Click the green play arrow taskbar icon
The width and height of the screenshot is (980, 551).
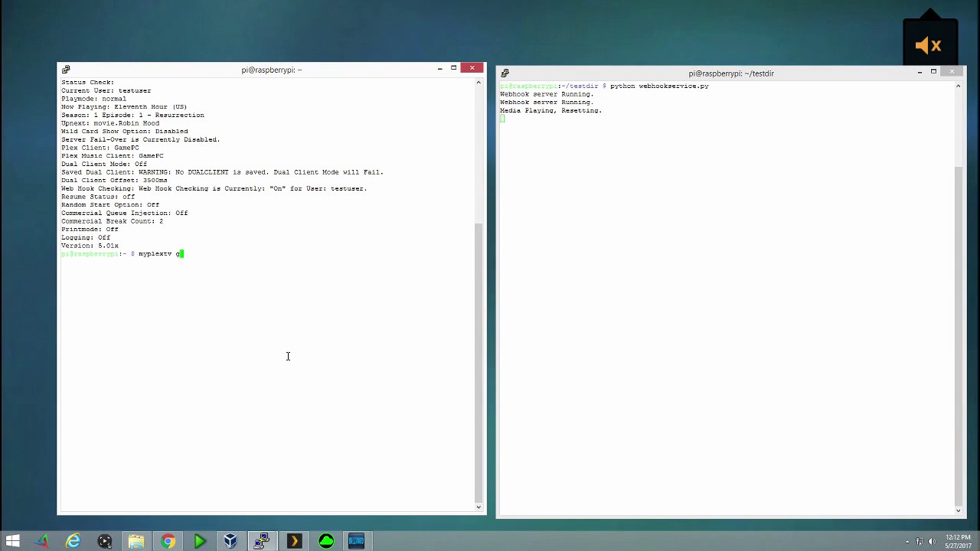coord(199,542)
